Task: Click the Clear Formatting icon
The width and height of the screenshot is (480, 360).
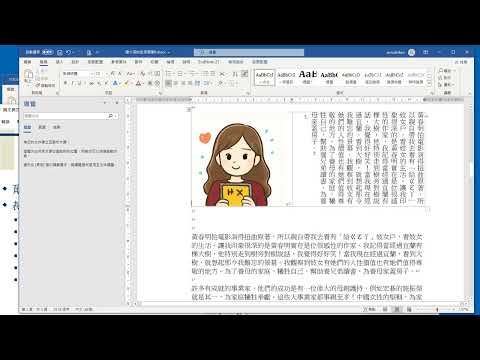Action: [143, 73]
